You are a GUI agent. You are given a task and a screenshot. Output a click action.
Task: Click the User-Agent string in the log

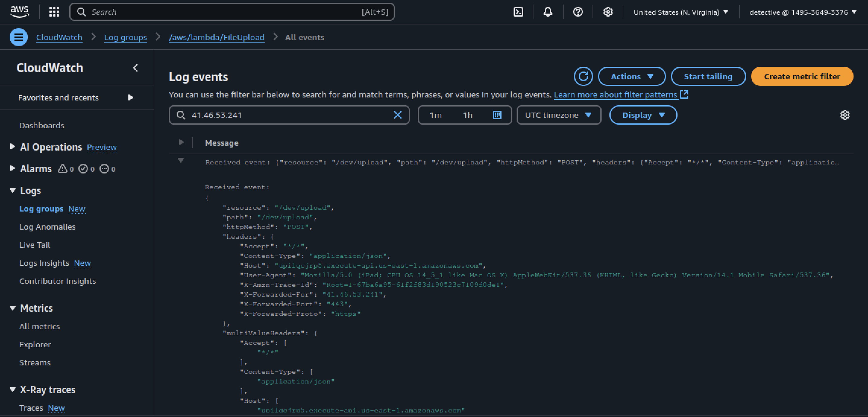[x=565, y=275]
